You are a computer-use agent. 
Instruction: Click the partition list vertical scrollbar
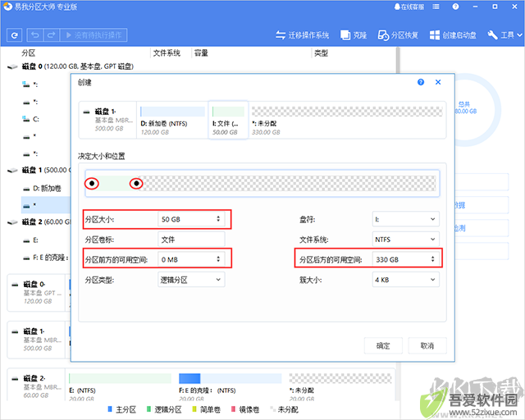[x=398, y=60]
